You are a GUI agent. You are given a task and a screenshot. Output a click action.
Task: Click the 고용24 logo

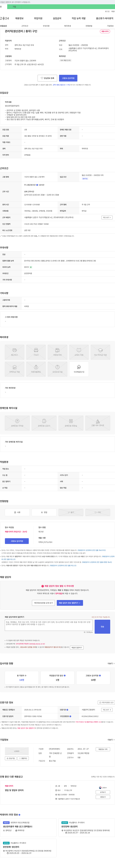(4, 18)
